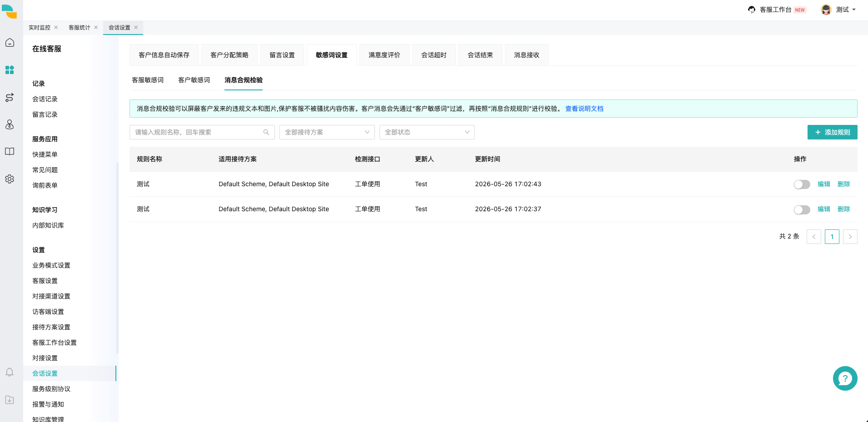This screenshot has height=422, width=868.
Task: Click the 添加规则 button
Action: (x=833, y=132)
